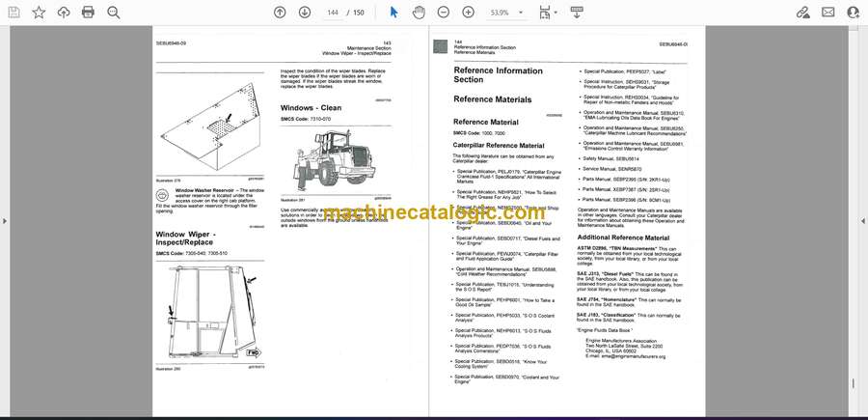
Task: Click the Save file icon
Action: pos(14,13)
